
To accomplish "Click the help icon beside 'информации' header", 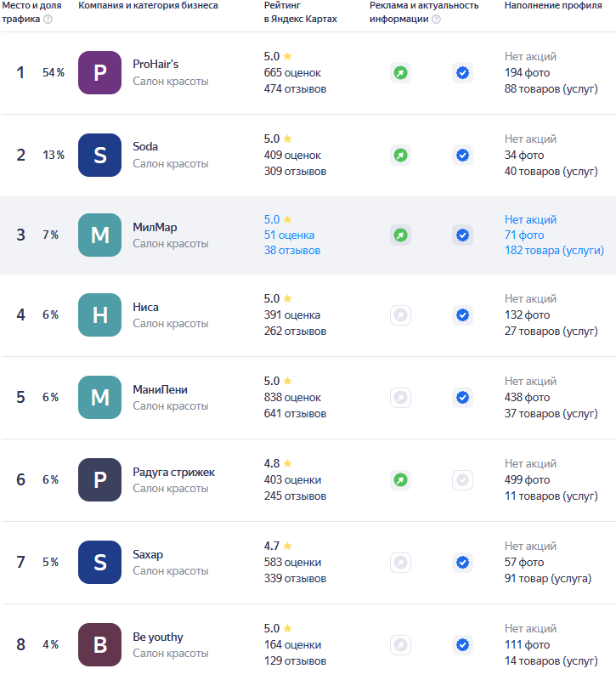I will coord(436,20).
